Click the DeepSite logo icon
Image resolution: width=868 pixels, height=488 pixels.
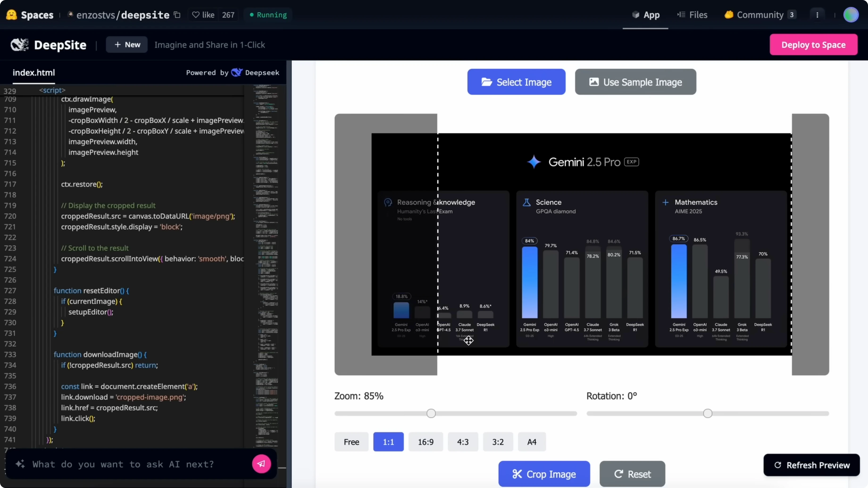[19, 45]
